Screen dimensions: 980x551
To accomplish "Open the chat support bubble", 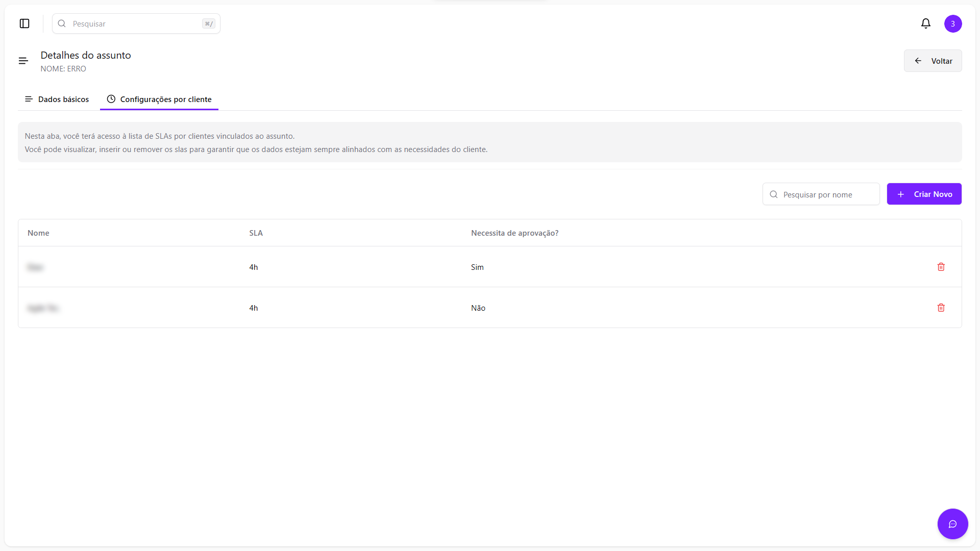I will (x=952, y=524).
